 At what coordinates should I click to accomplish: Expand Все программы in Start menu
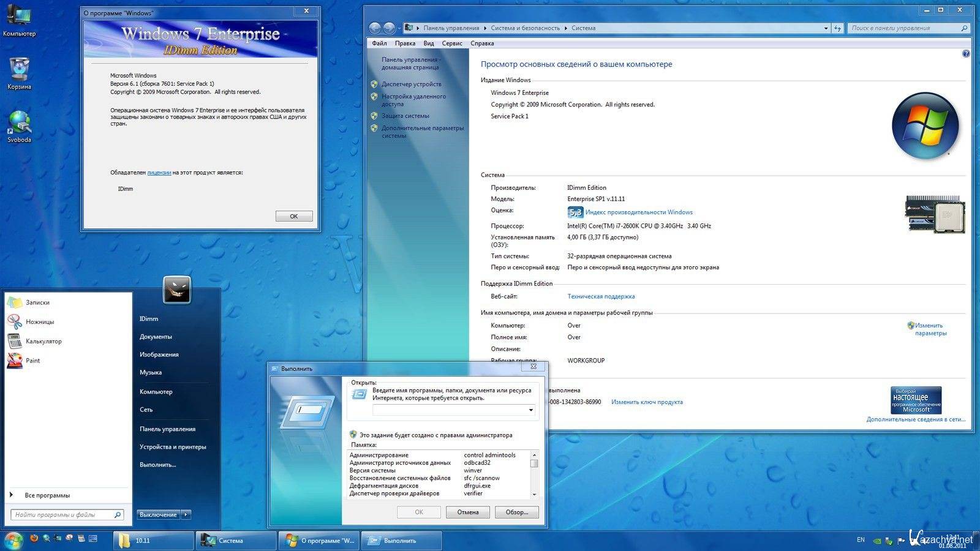pyautogui.click(x=47, y=495)
